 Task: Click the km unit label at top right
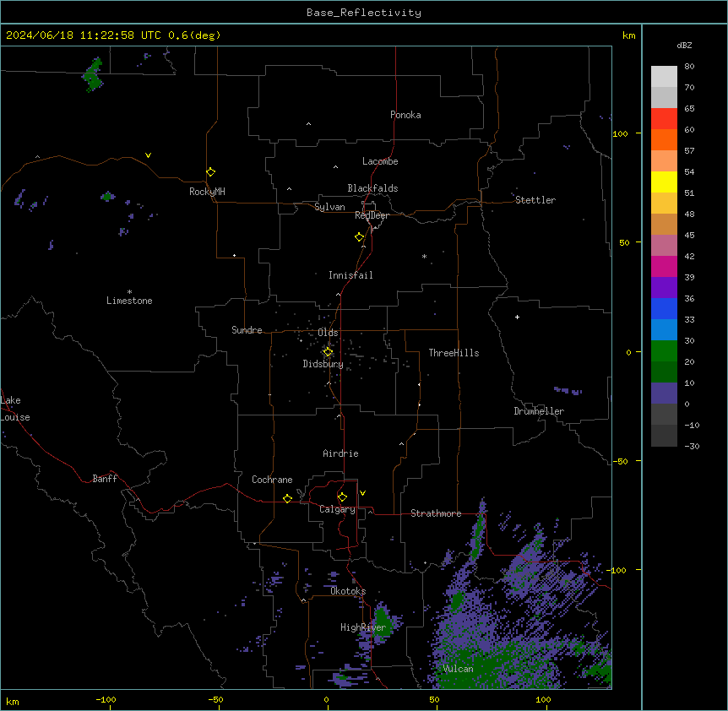click(x=629, y=35)
